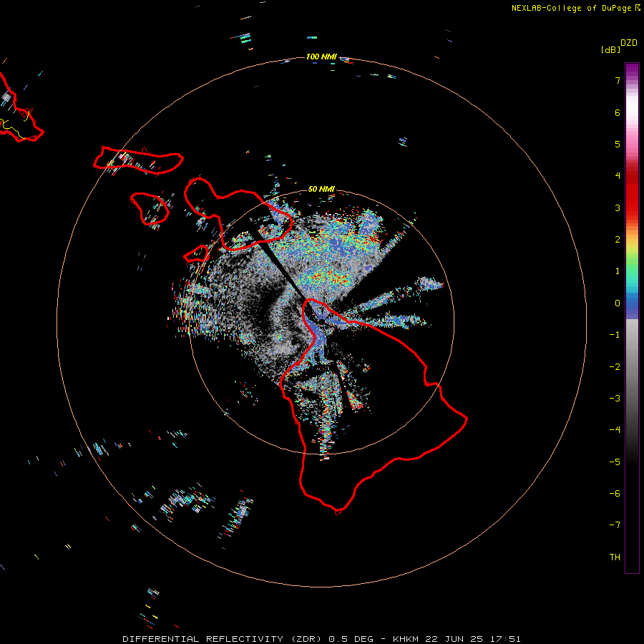Image resolution: width=644 pixels, height=644 pixels.
Task: Click the -7 value on the color scale
Action: [615, 525]
